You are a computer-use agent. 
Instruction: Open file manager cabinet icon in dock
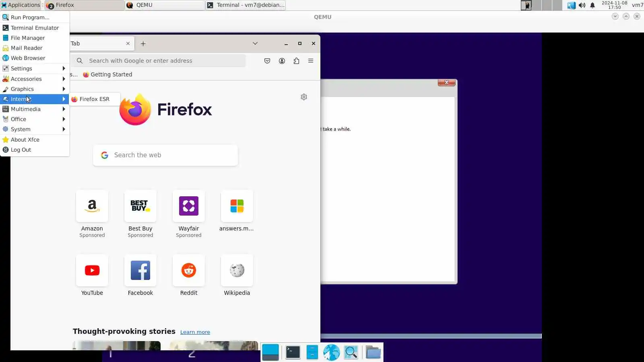click(x=312, y=352)
